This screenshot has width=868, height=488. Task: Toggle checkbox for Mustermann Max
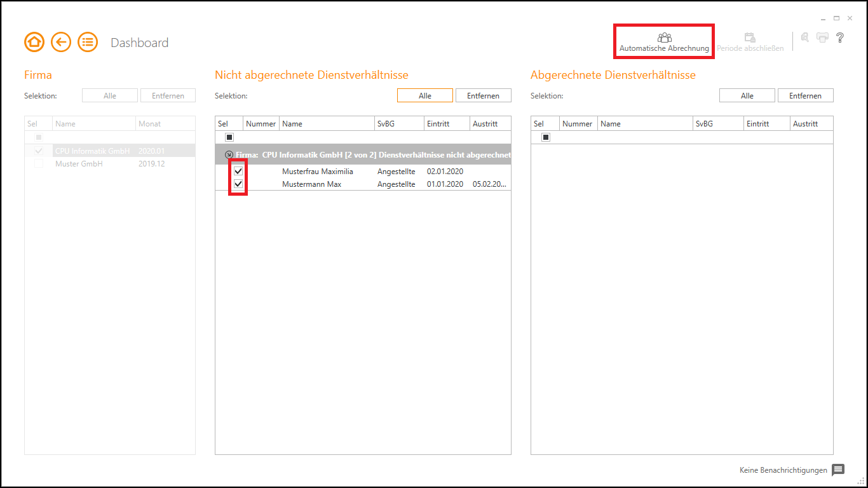[x=238, y=184]
